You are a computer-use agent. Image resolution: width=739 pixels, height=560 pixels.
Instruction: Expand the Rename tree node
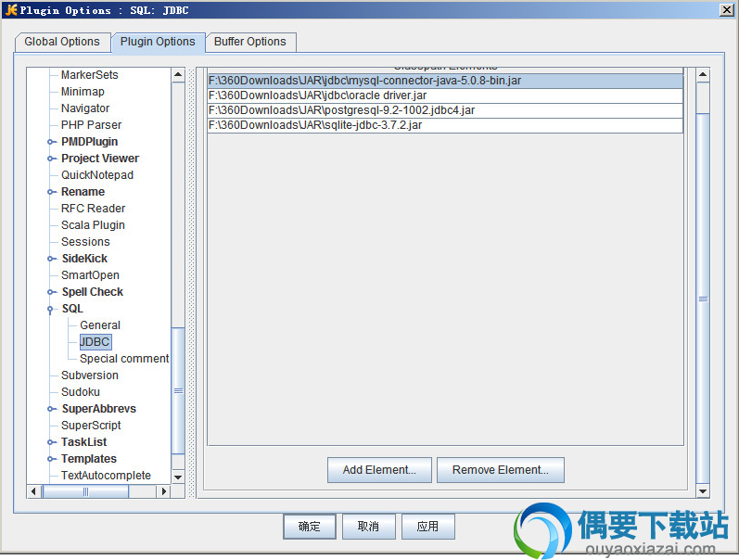click(x=50, y=192)
